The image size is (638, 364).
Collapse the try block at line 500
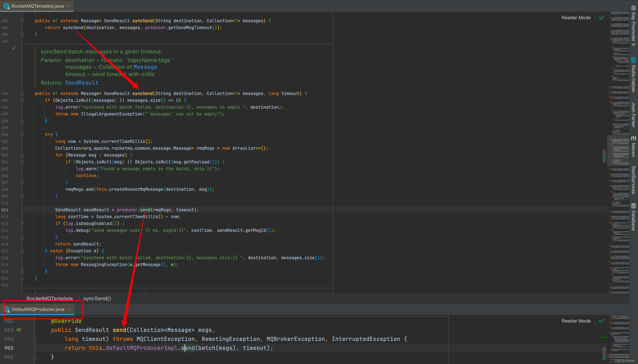click(x=22, y=135)
